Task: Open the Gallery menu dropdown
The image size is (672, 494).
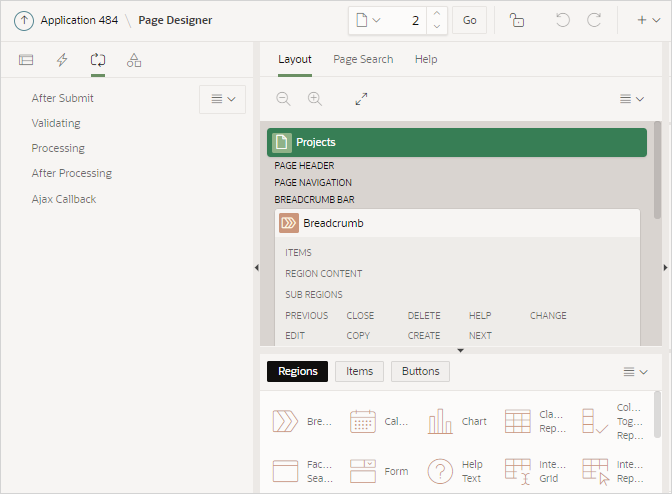Action: [x=635, y=372]
